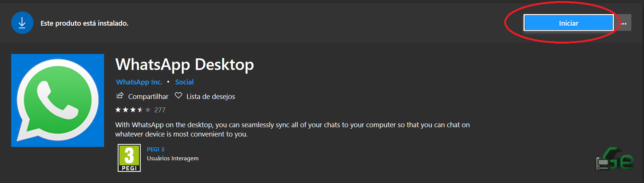Open the PEGI 3 text link
This screenshot has width=644, height=183.
(x=155, y=149)
